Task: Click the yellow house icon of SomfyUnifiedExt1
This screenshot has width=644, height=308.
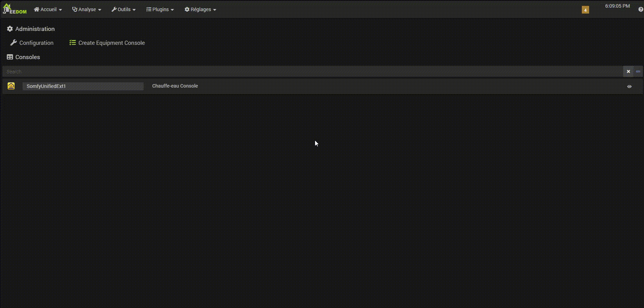Action: (x=11, y=86)
